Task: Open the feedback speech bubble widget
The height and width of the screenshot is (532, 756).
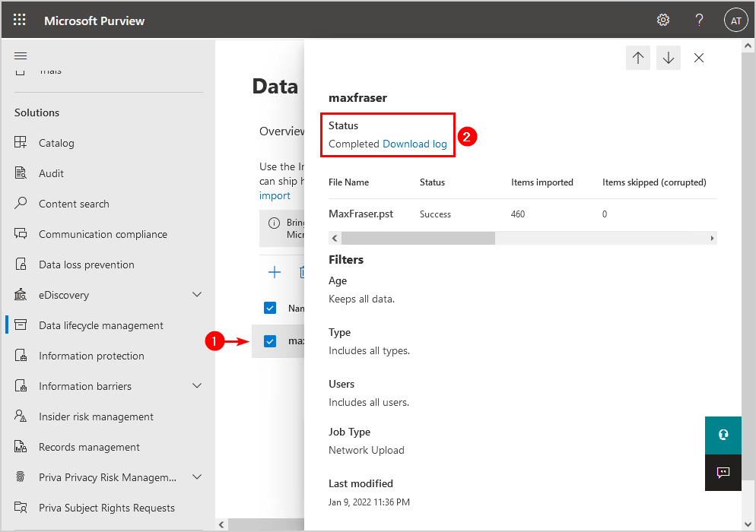Action: tap(723, 472)
